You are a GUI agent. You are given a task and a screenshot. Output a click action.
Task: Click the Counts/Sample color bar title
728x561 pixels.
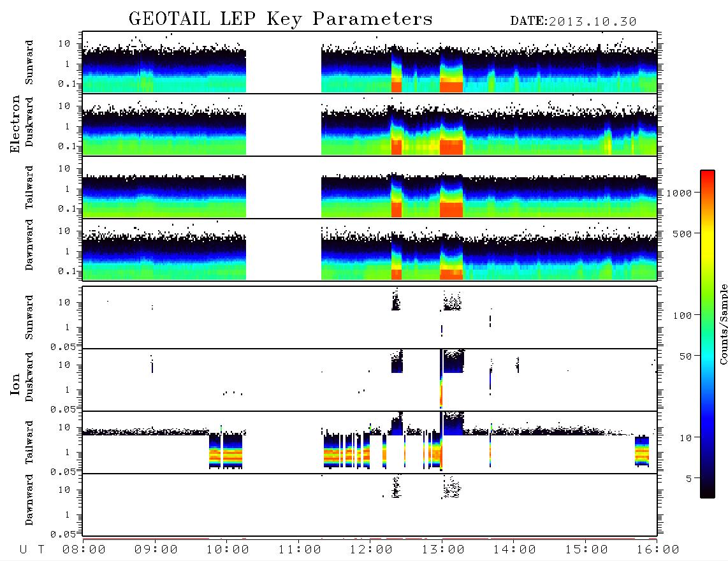[x=723, y=324]
